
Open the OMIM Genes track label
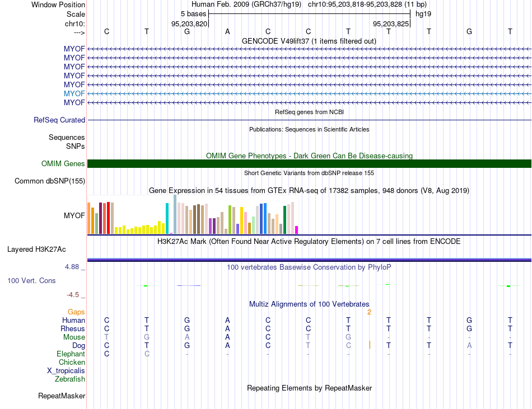pos(63,164)
